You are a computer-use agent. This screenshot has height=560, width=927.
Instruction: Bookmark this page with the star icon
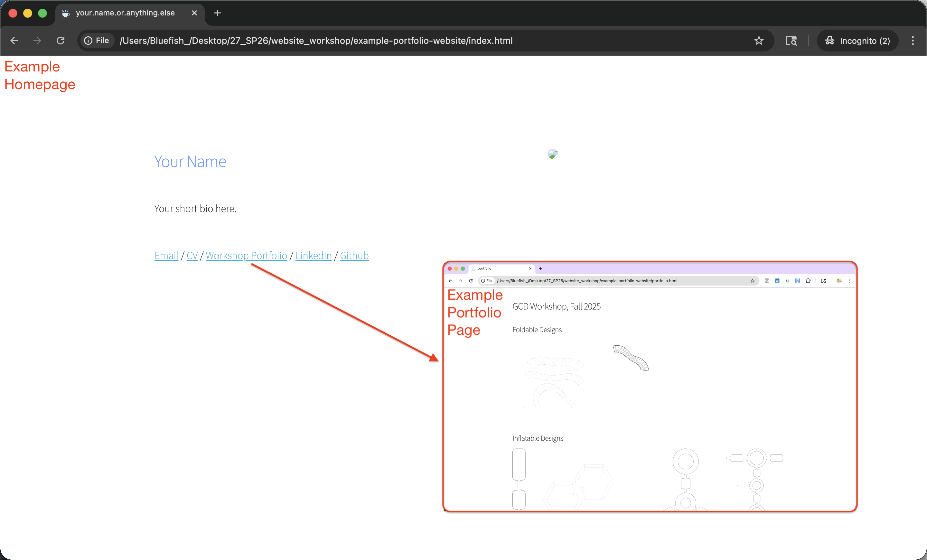click(x=759, y=41)
